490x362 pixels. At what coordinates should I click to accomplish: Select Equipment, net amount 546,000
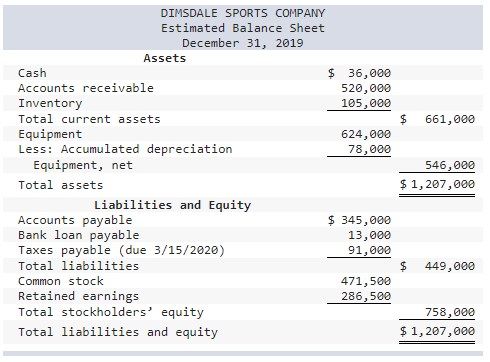450,165
